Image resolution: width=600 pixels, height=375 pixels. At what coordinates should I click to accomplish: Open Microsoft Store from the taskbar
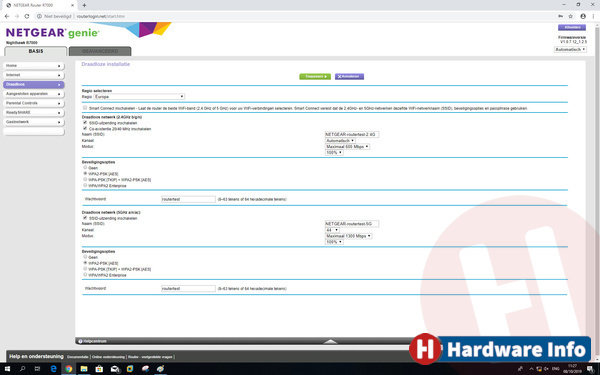coord(99,369)
